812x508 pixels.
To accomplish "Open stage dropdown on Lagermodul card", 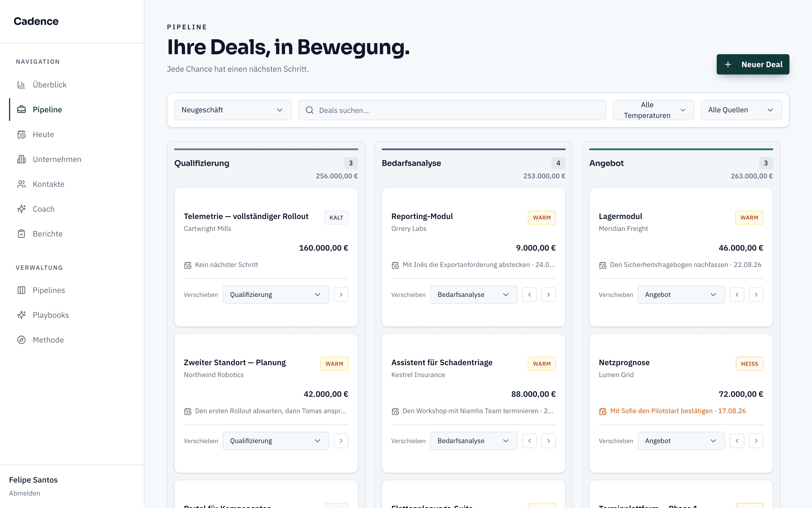I will pos(681,295).
